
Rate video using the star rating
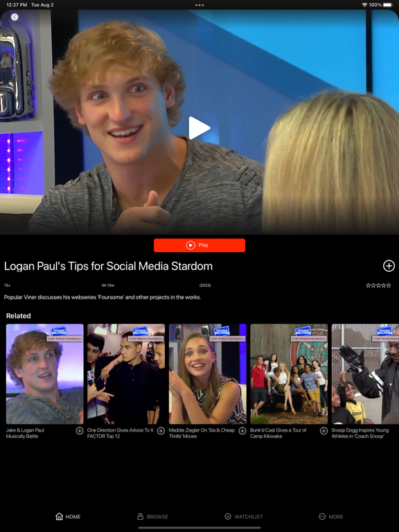point(378,285)
